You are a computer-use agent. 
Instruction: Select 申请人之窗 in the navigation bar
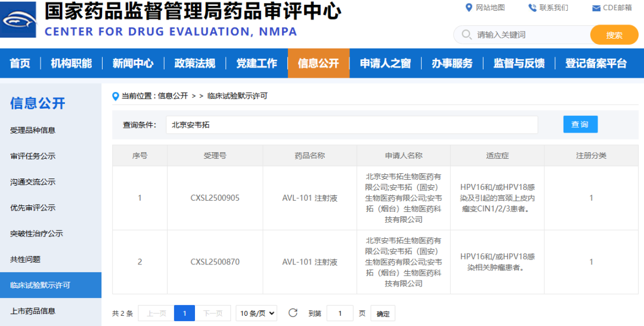[x=385, y=63]
